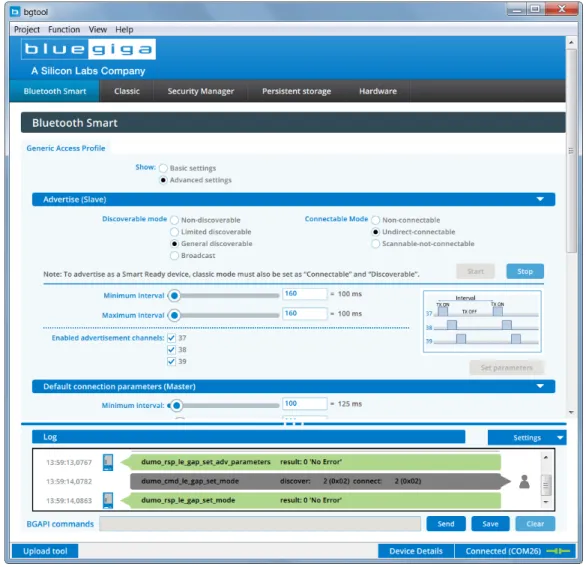Screen dimensions: 586x567
Task: Toggle advertisement channel 39 checkbox
Action: (x=172, y=361)
